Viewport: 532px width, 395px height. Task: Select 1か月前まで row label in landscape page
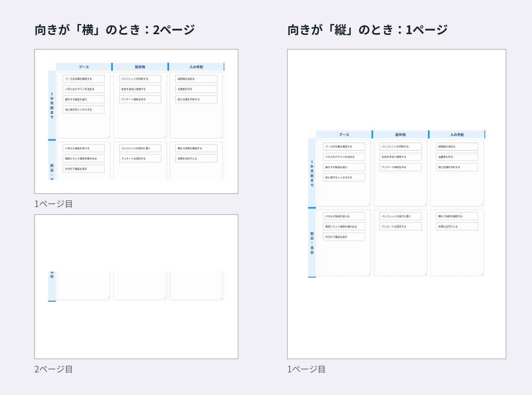[52, 105]
